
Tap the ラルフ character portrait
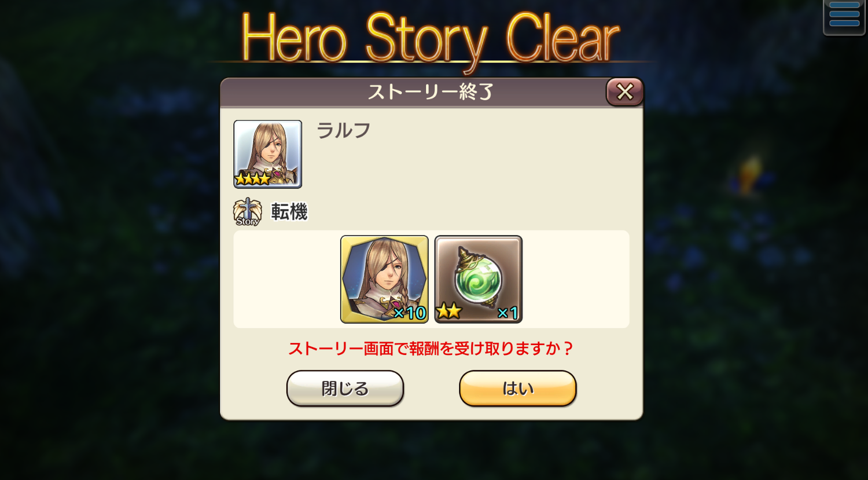click(x=268, y=154)
